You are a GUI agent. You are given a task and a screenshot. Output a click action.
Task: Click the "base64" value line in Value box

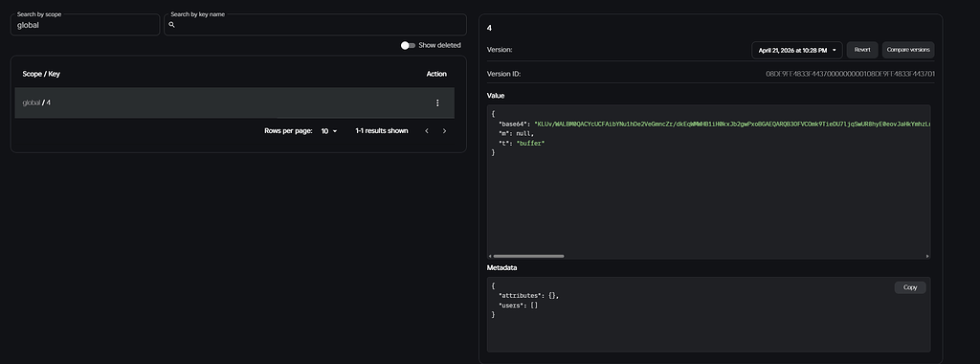(714, 124)
